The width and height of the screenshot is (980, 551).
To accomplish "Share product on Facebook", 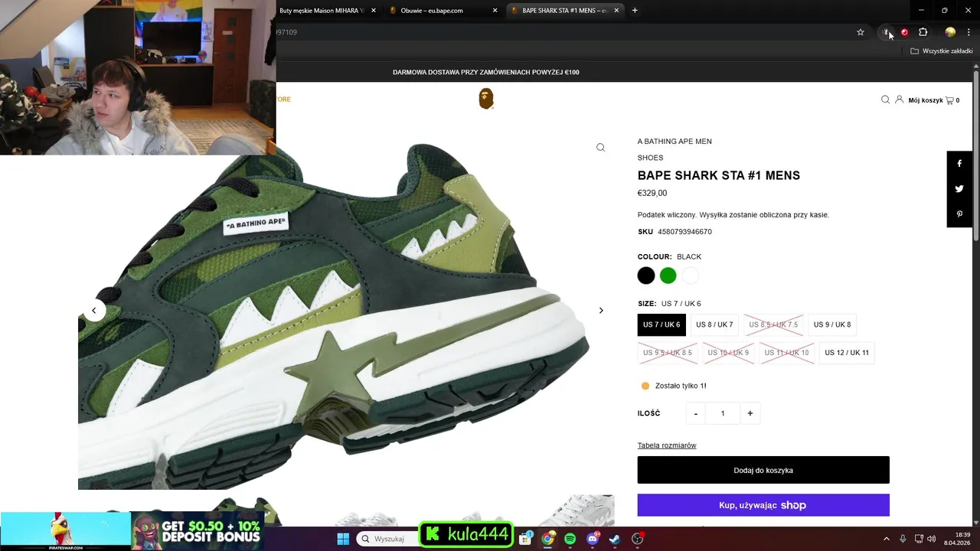I will (959, 164).
